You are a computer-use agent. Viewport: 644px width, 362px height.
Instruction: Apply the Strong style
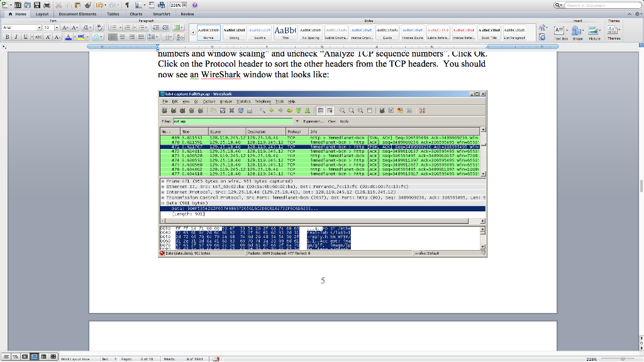click(234, 33)
